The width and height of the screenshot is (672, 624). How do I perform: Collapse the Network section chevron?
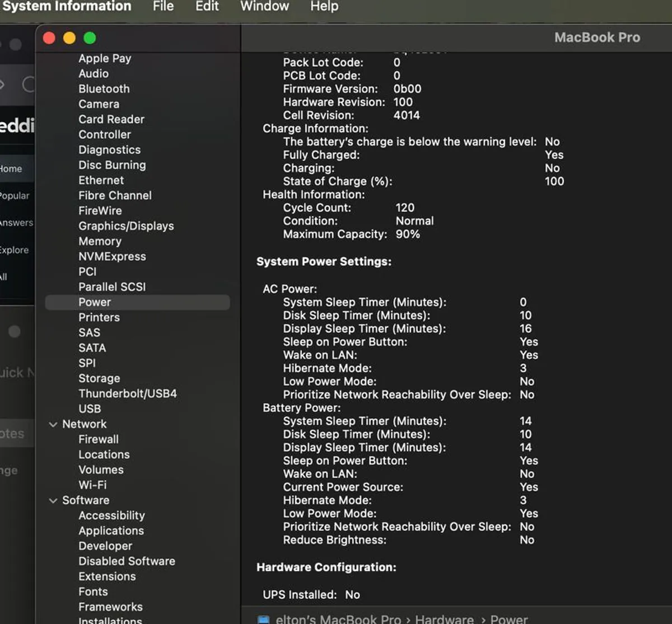coord(53,424)
